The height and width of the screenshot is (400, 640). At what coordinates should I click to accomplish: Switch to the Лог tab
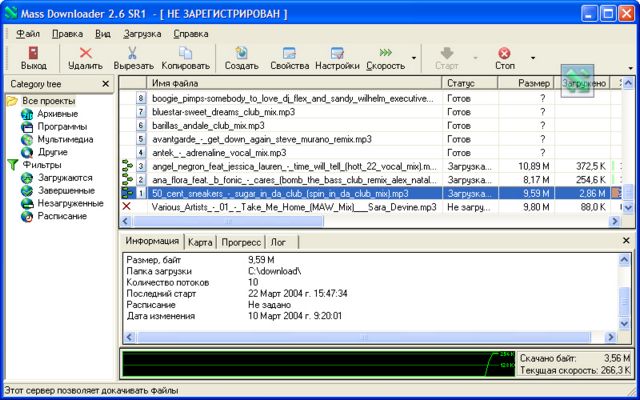(278, 242)
